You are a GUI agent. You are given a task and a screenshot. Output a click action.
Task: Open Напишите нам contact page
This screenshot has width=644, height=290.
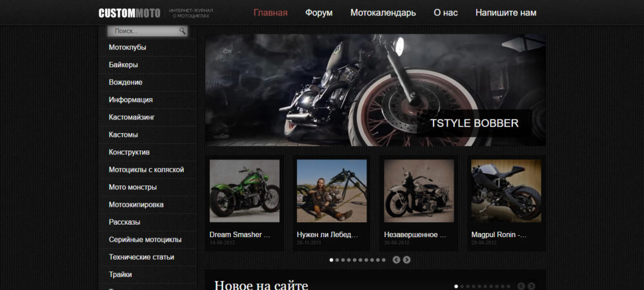pos(505,13)
